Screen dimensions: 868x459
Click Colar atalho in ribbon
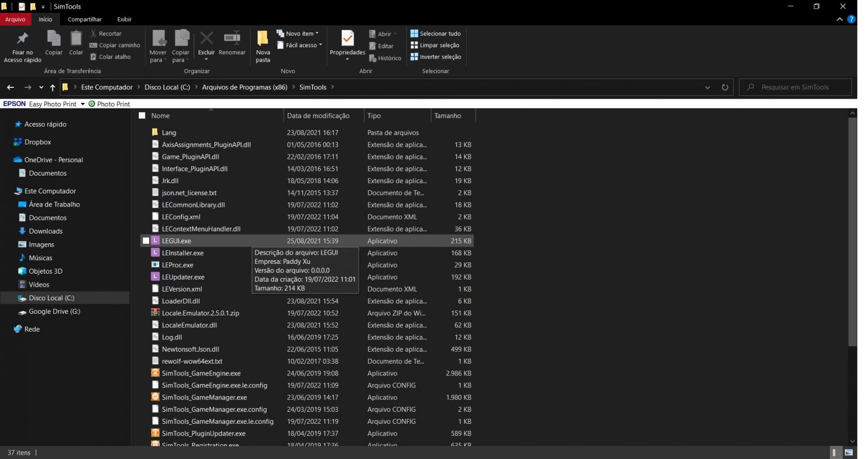click(111, 57)
